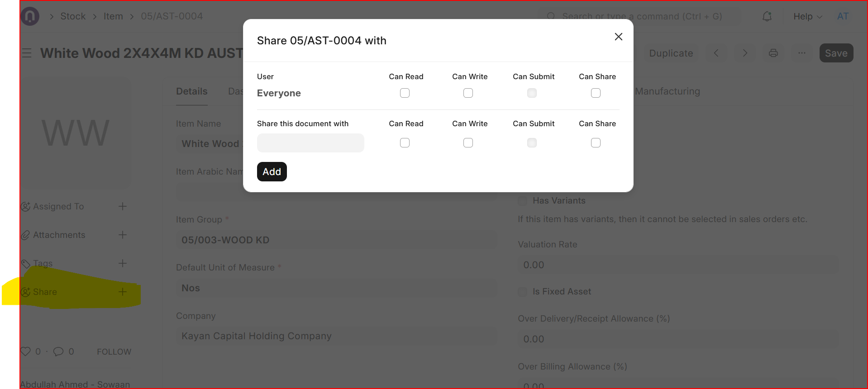Close the Share dialog with X
Screen dimensions: 868x389
tap(618, 37)
